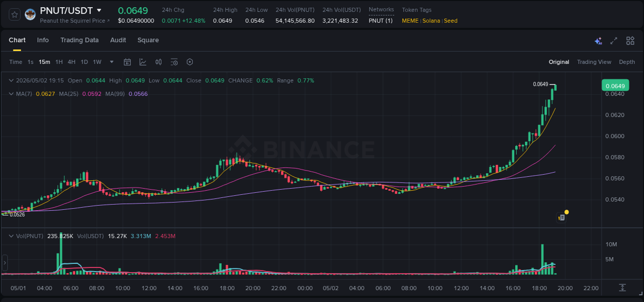Switch to the Chart tab

tap(17, 40)
